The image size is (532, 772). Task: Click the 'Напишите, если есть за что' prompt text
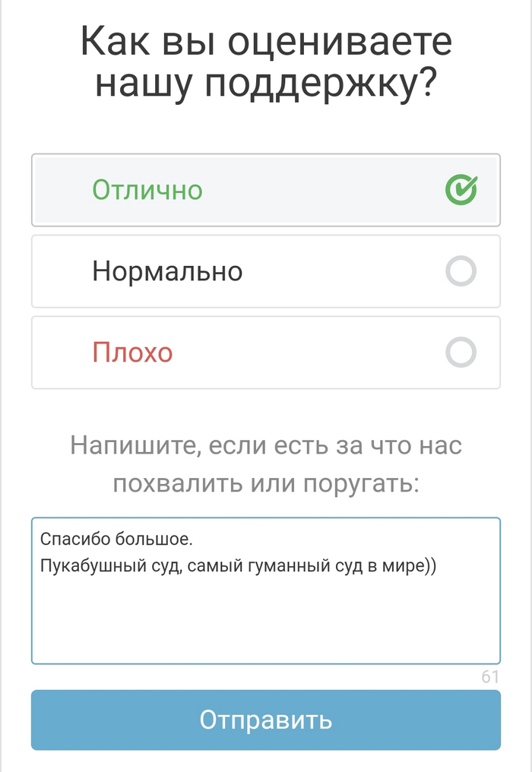(266, 445)
